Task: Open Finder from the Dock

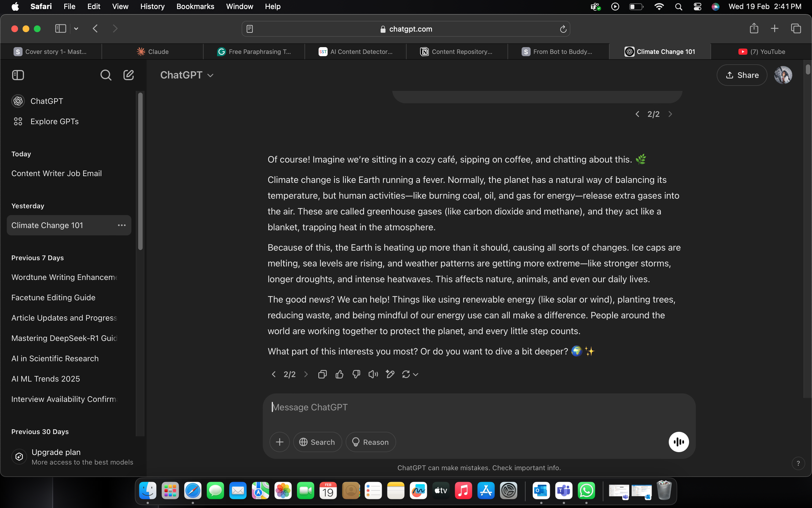Action: [148, 491]
